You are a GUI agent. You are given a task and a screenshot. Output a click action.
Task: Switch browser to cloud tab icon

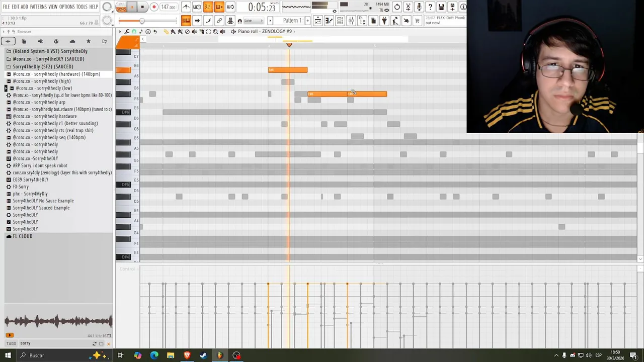72,41
